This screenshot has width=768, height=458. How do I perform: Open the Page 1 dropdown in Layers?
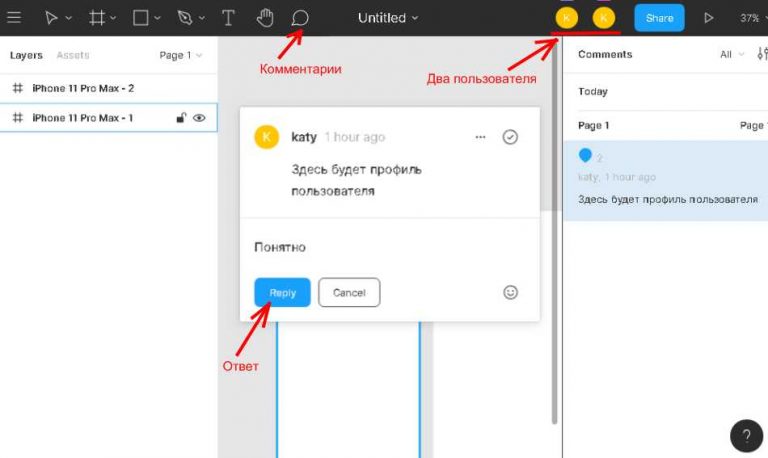coord(181,55)
